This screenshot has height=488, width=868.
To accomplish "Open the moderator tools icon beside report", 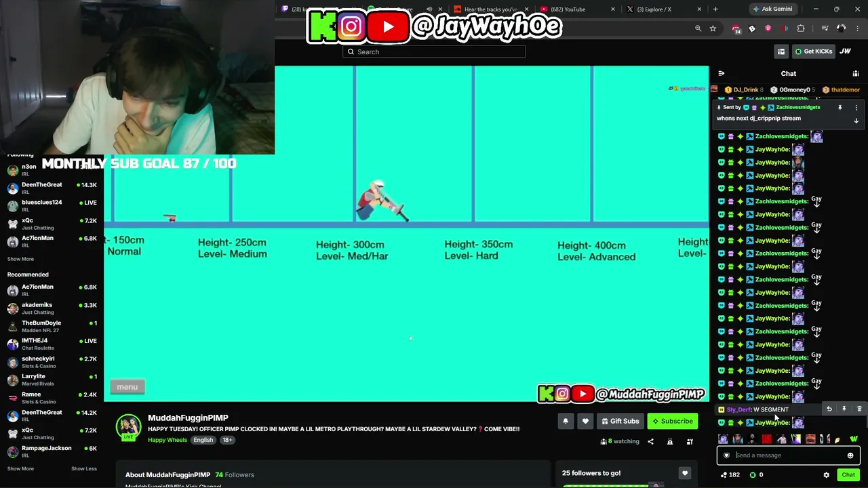I will pyautogui.click(x=690, y=441).
